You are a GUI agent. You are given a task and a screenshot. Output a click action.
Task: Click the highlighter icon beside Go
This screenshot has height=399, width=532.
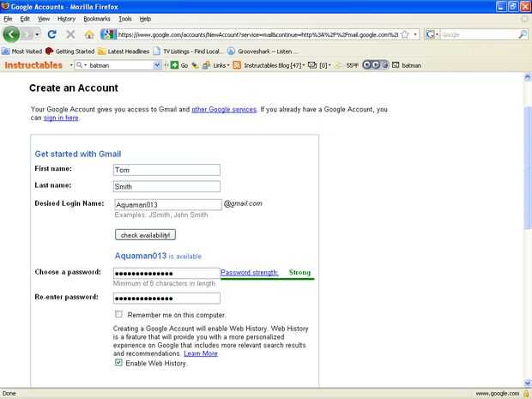coord(195,65)
